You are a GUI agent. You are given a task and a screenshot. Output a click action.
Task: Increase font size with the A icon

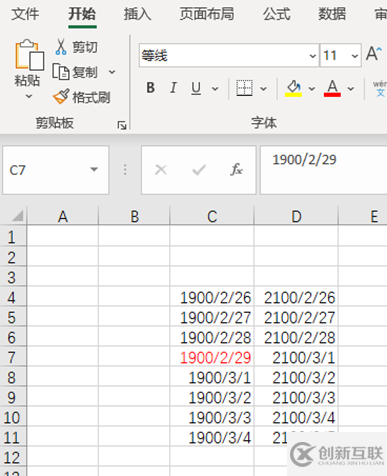[374, 54]
